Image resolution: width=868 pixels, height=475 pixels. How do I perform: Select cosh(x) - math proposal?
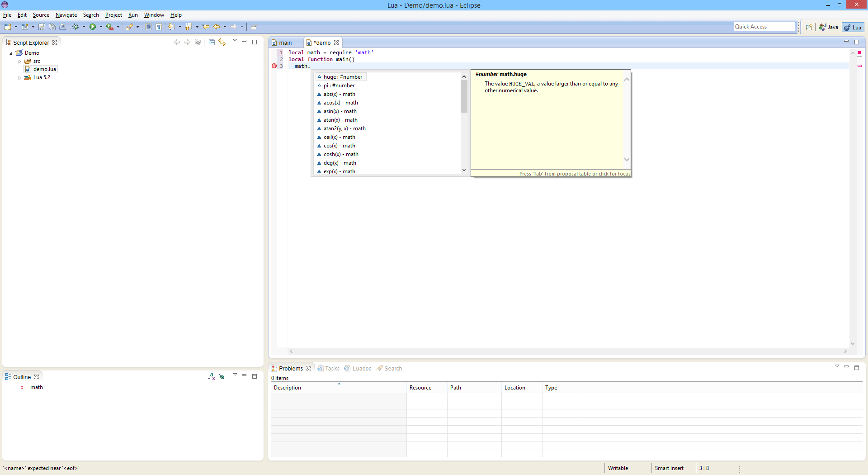[341, 154]
